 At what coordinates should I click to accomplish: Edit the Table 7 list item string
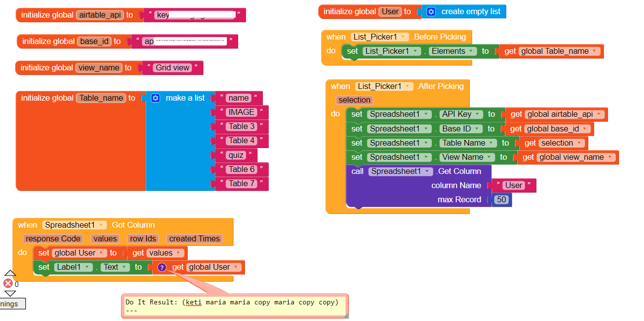click(241, 183)
